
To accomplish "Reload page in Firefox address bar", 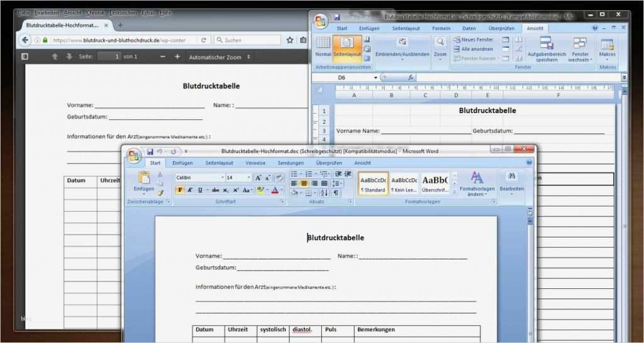I will click(203, 40).
